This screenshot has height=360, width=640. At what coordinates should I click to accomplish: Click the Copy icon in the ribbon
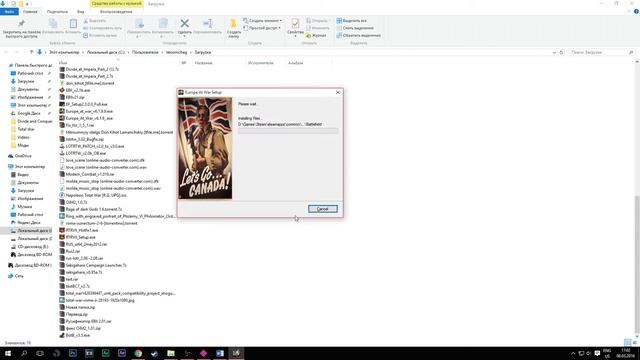[x=53, y=24]
